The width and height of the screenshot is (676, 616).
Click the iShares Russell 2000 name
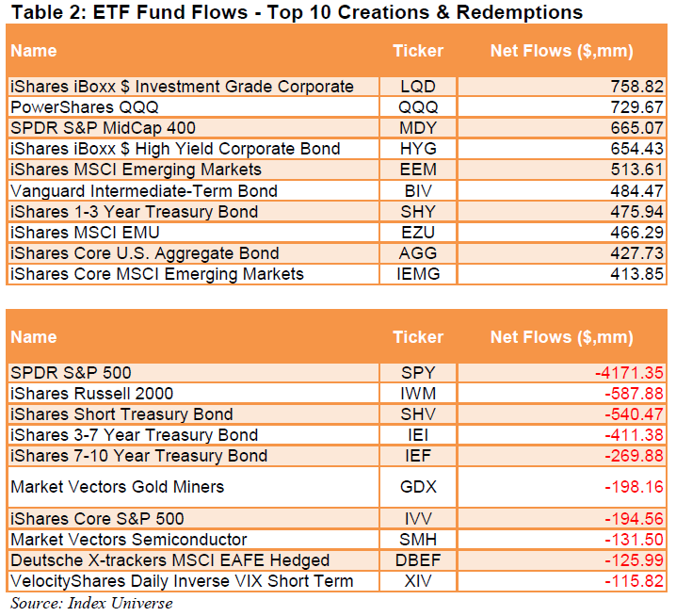click(x=91, y=394)
